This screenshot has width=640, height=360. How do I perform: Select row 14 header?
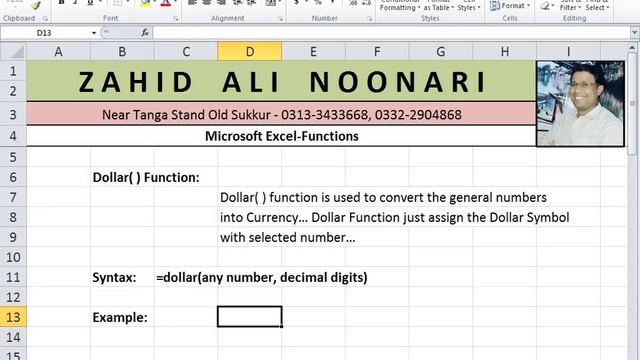coord(13,337)
